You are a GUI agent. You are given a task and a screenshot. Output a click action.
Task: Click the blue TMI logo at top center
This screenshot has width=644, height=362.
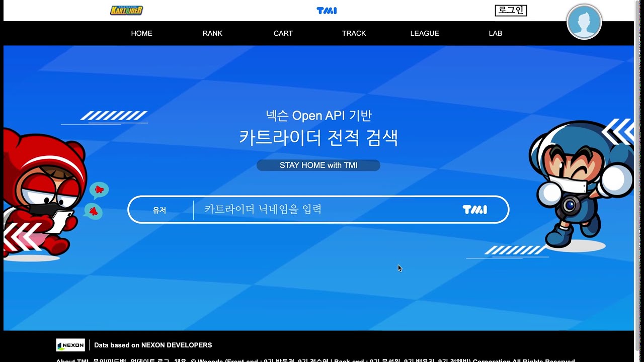click(327, 11)
